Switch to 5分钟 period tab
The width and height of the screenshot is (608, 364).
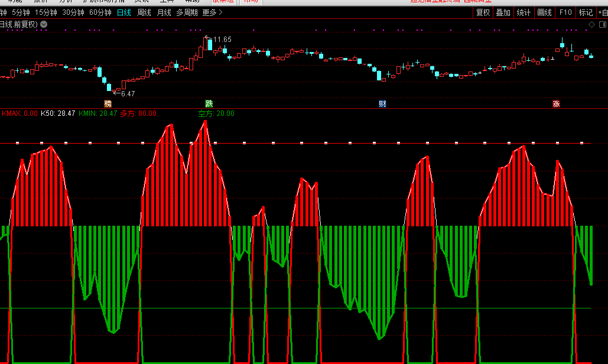coord(21,12)
